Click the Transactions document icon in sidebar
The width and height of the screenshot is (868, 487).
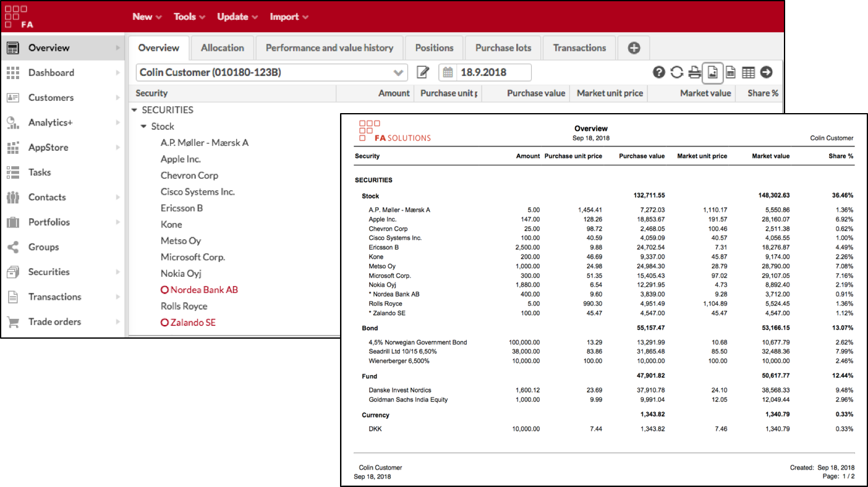[13, 297]
